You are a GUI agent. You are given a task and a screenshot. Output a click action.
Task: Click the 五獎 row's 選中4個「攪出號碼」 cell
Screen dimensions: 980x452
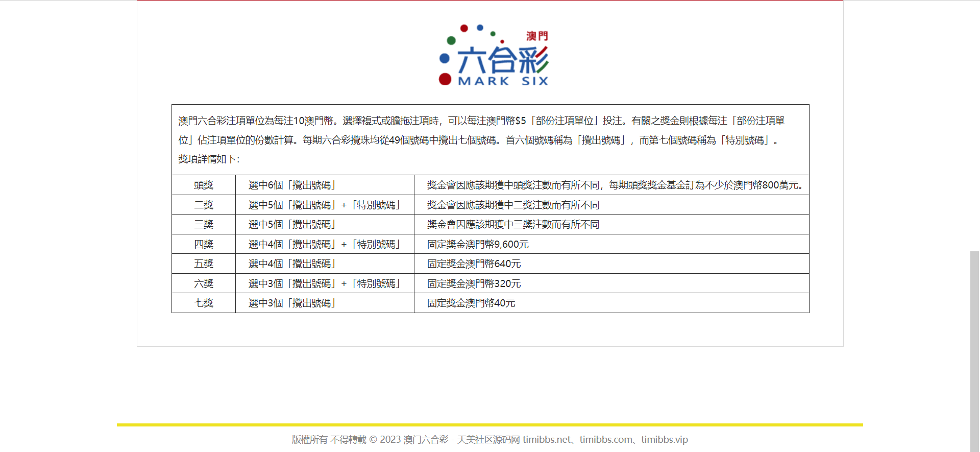325,264
